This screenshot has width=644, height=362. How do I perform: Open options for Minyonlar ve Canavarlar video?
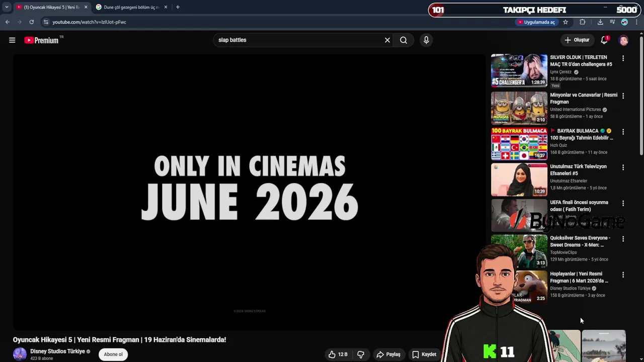[x=623, y=96]
